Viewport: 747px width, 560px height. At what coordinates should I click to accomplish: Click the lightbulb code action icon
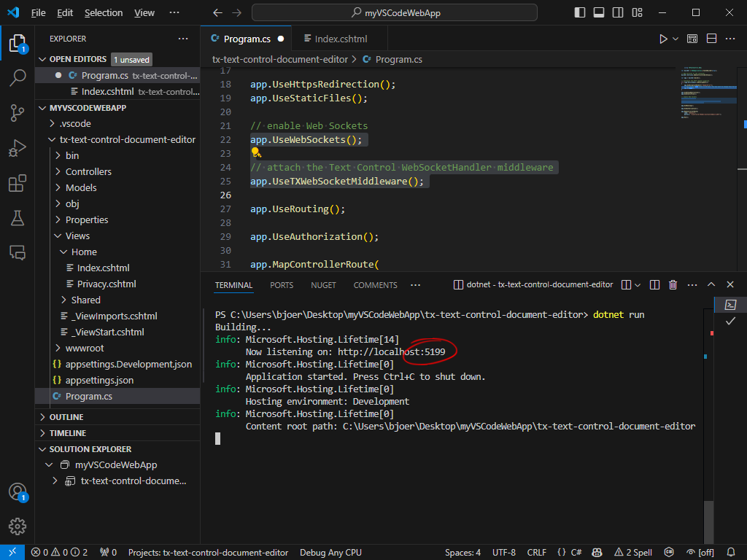[256, 152]
